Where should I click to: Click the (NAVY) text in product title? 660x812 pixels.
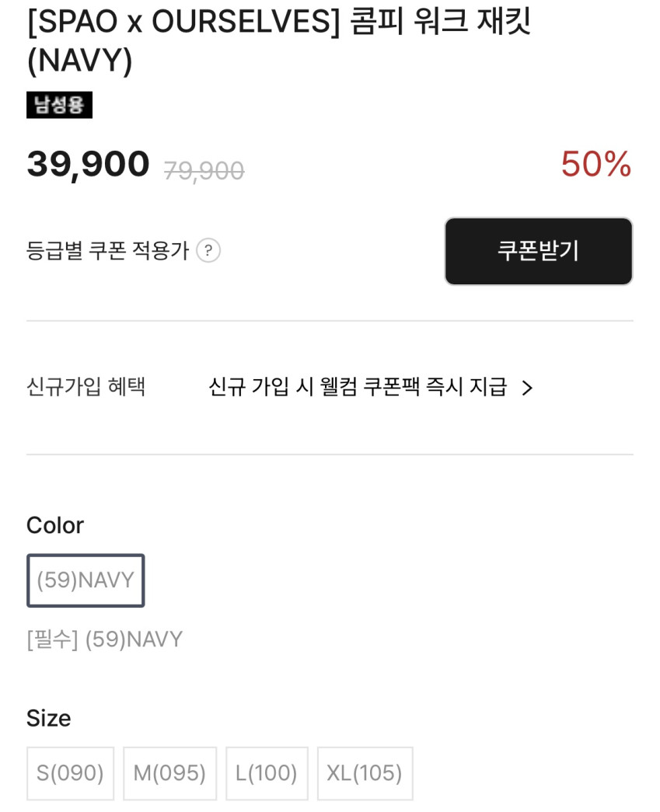pos(79,62)
